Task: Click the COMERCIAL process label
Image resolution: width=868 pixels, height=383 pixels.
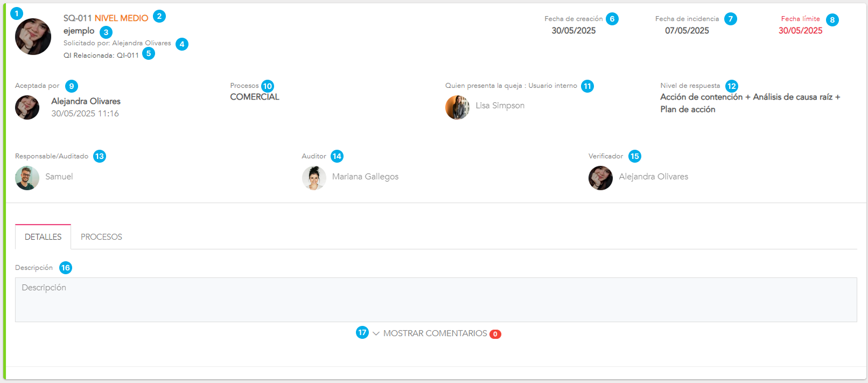Action: tap(255, 97)
